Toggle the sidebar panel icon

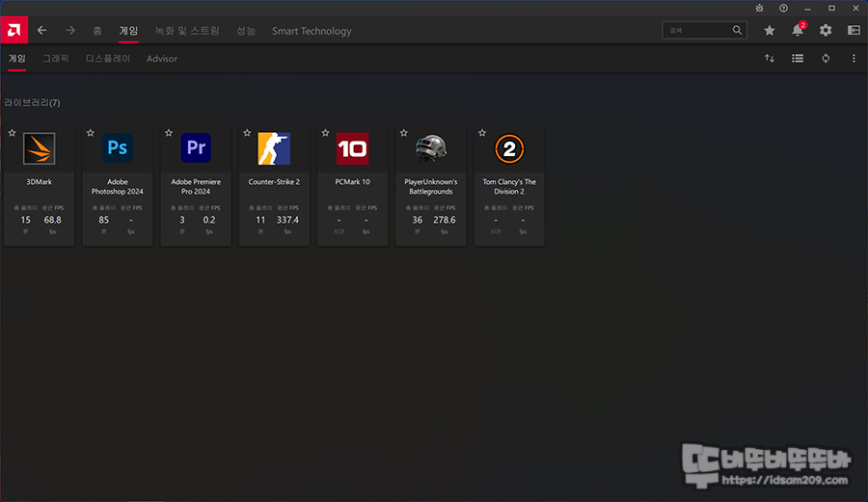(x=854, y=31)
